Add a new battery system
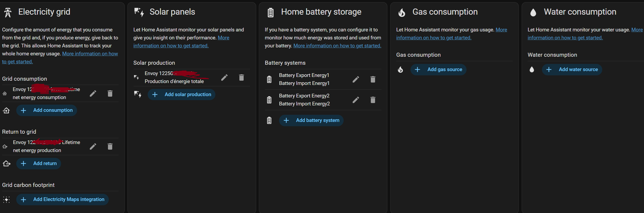Screen dimensions: 644x213 pyautogui.click(x=311, y=120)
